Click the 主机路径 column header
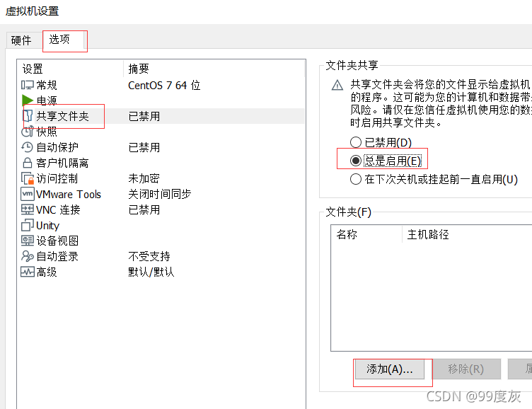The width and height of the screenshot is (532, 409). pyautogui.click(x=468, y=234)
